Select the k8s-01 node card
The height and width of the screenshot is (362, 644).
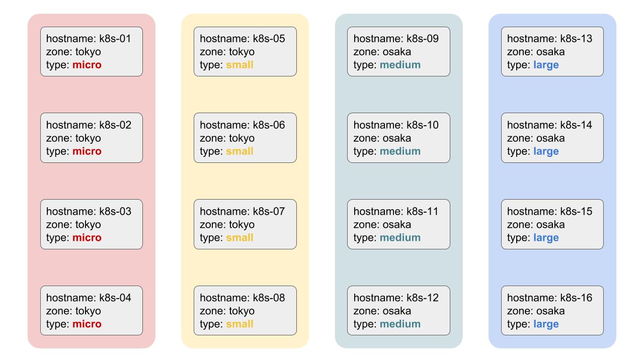point(92,52)
